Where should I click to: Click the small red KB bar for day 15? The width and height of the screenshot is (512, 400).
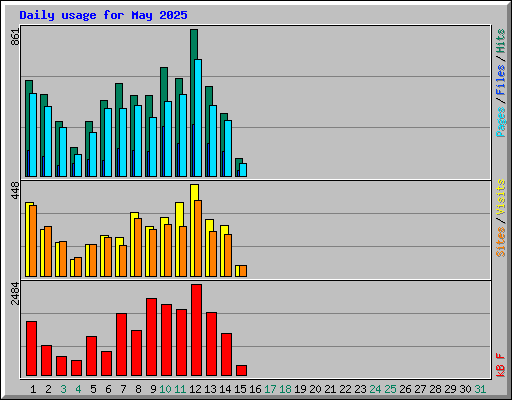coord(242,370)
